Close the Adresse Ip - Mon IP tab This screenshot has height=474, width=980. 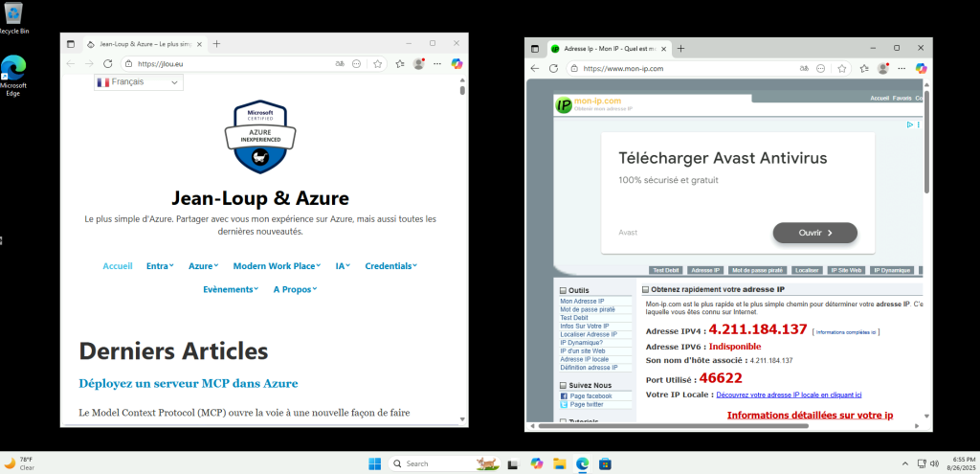(x=664, y=49)
